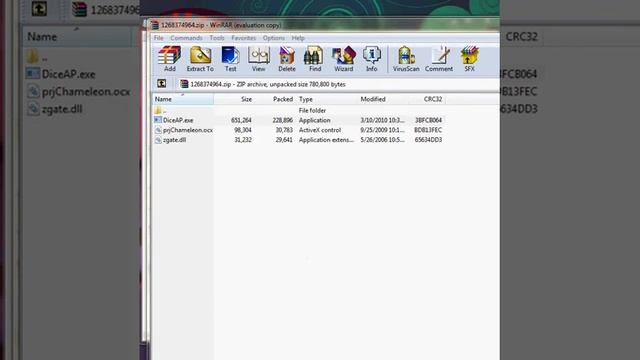Viewport: 640px width, 360px height.
Task: Open the Commands menu
Action: pyautogui.click(x=186, y=38)
